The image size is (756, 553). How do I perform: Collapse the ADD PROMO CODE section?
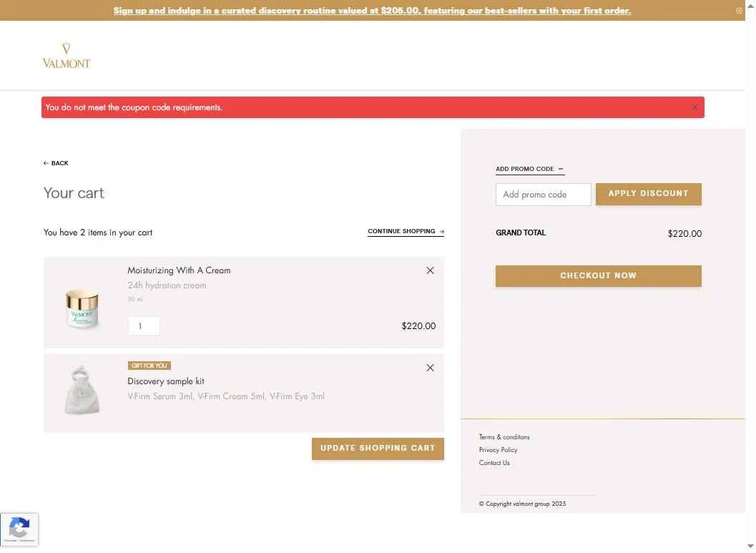529,169
